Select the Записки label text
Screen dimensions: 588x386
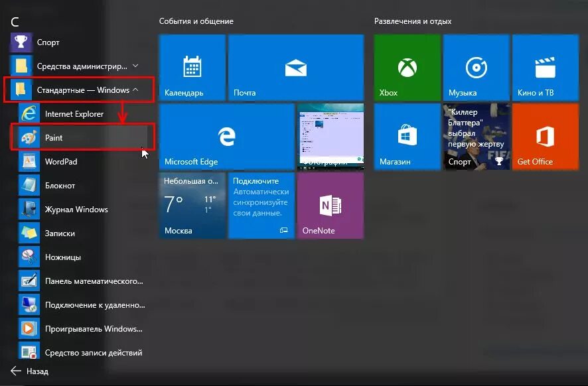[x=60, y=233]
